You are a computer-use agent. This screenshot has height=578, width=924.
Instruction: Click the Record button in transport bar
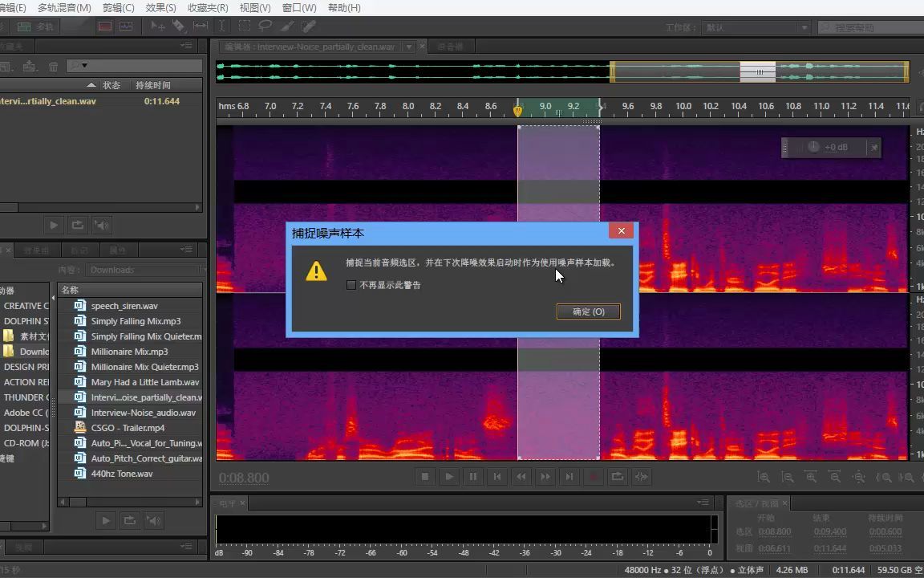pyautogui.click(x=594, y=477)
